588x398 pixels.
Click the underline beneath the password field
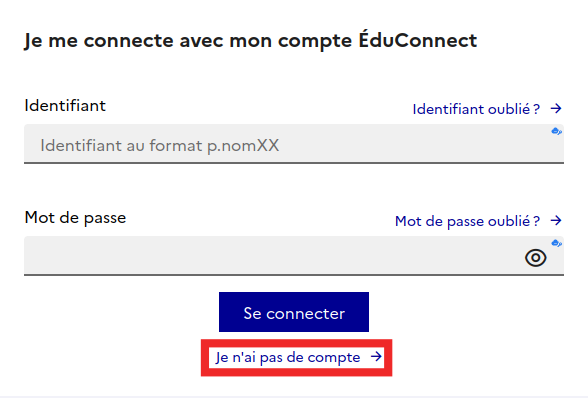(x=294, y=275)
